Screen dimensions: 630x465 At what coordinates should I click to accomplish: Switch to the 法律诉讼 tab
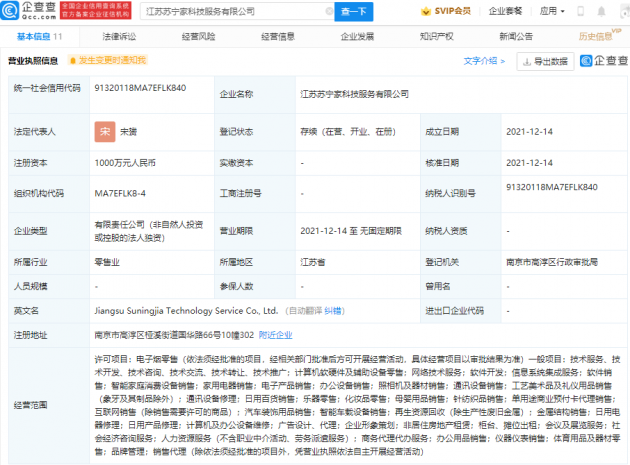click(119, 37)
